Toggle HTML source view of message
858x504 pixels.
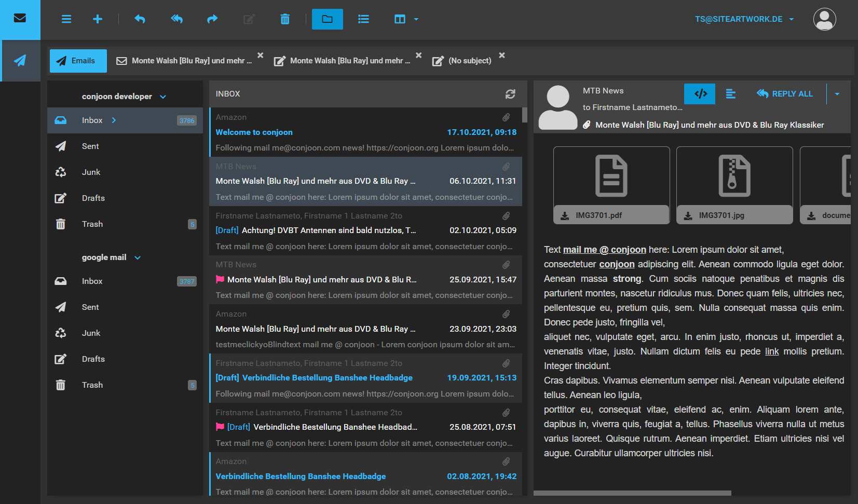pos(700,94)
